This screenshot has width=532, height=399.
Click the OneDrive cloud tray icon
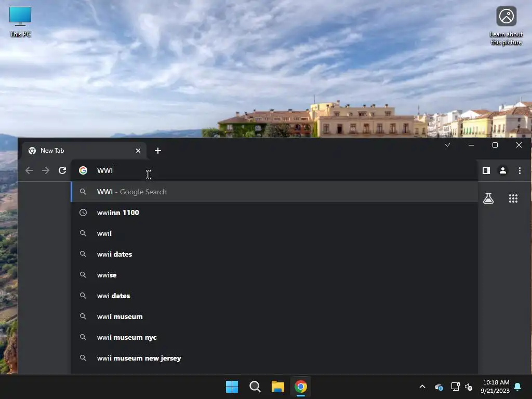pyautogui.click(x=439, y=387)
